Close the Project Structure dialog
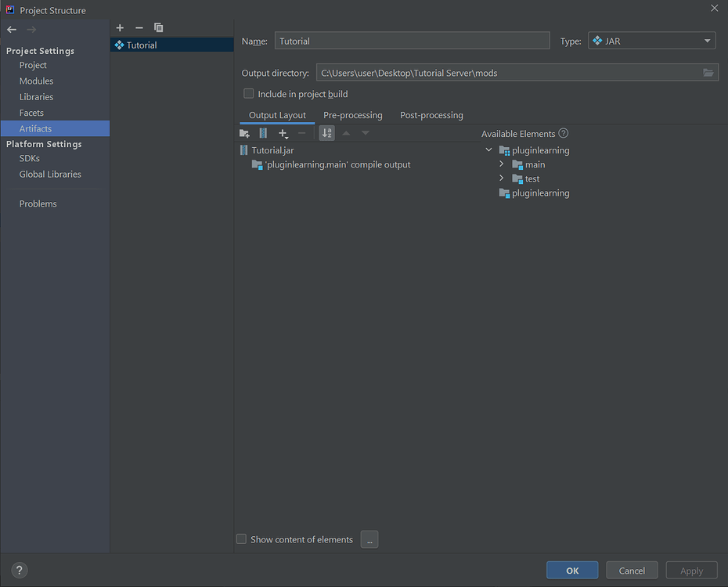Viewport: 728px width, 587px height. [x=714, y=9]
